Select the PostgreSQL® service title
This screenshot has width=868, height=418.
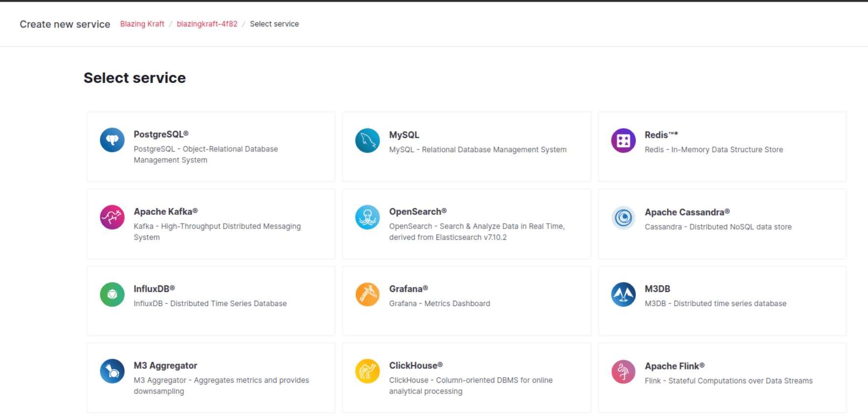point(161,134)
